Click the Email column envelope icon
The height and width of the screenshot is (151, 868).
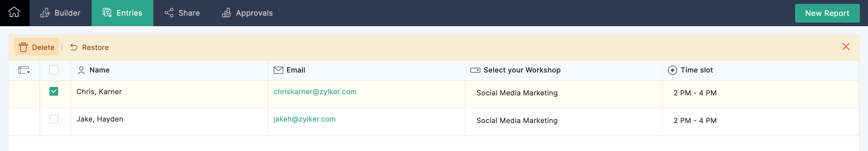pos(278,70)
